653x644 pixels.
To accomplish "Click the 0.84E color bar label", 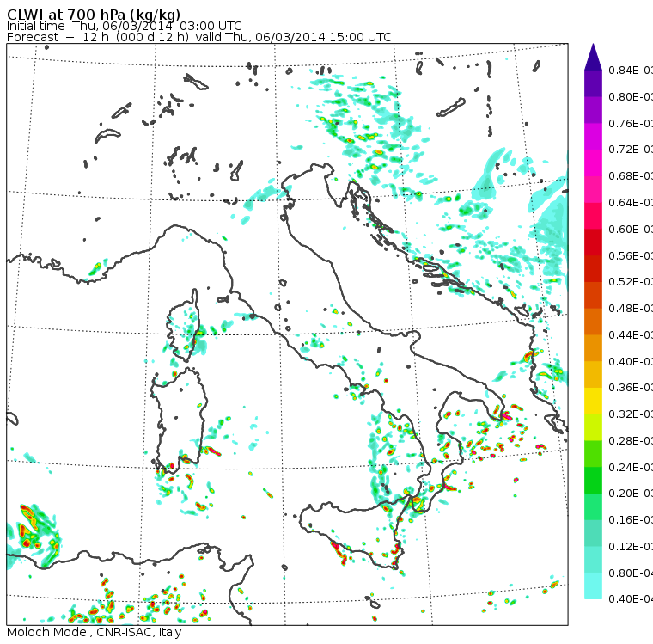I will pos(631,70).
